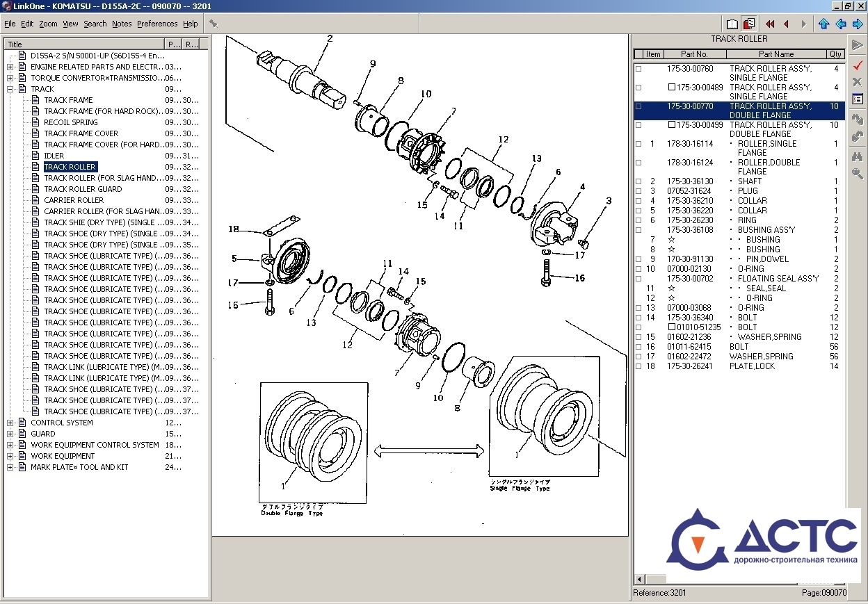
Task: Tick the checkbox for PLATE,LOCK row
Action: click(x=638, y=366)
